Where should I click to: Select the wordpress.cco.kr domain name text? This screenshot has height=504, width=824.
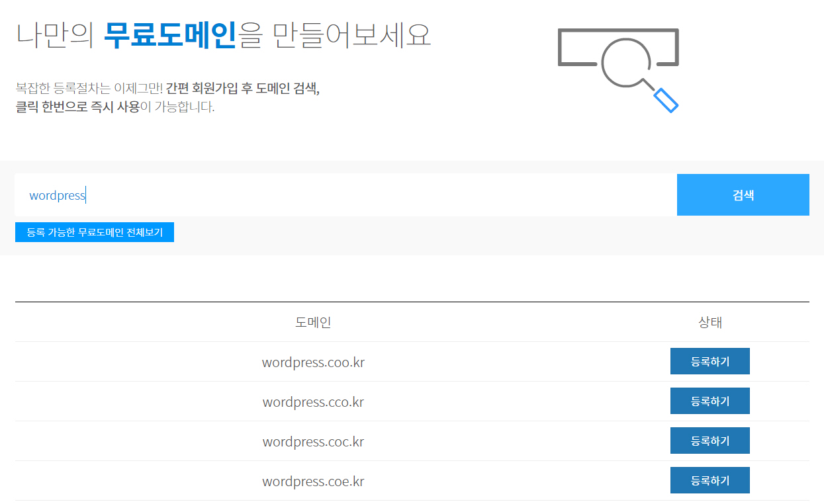point(312,401)
